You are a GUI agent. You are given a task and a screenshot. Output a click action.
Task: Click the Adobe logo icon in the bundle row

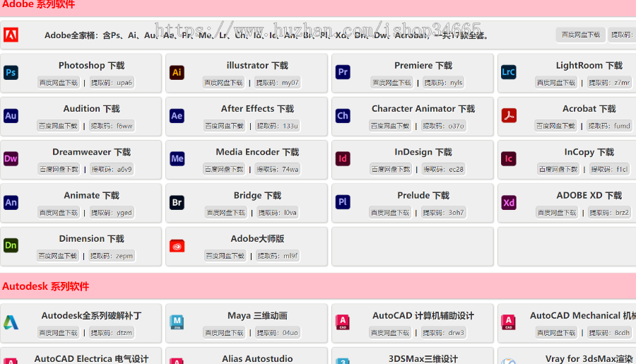[11, 35]
